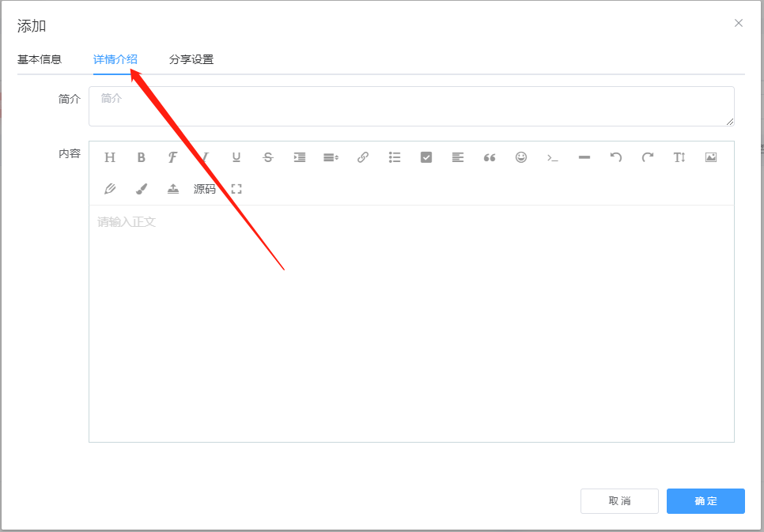Toggle fullscreen editor mode

click(236, 189)
